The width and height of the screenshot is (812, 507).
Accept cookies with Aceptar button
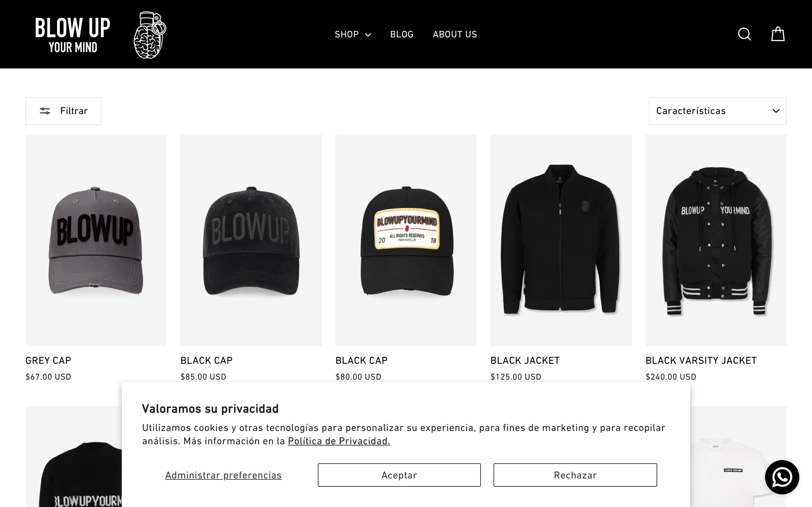tap(399, 475)
